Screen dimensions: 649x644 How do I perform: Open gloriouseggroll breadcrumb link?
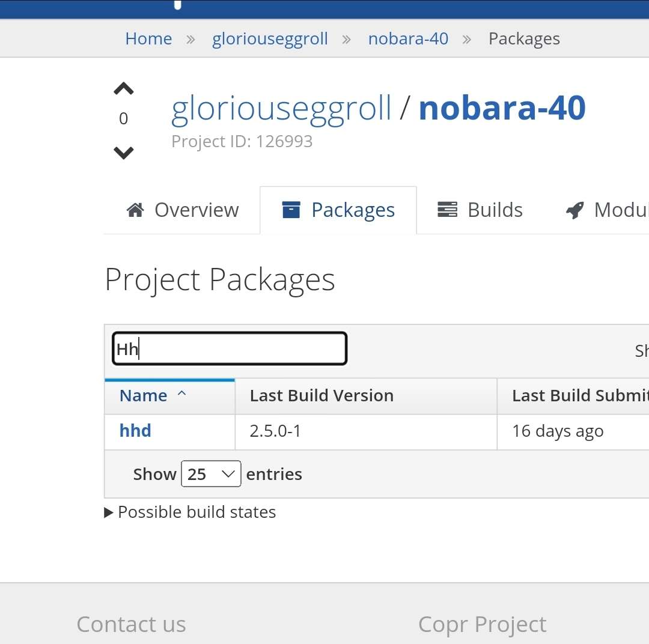[x=270, y=39]
